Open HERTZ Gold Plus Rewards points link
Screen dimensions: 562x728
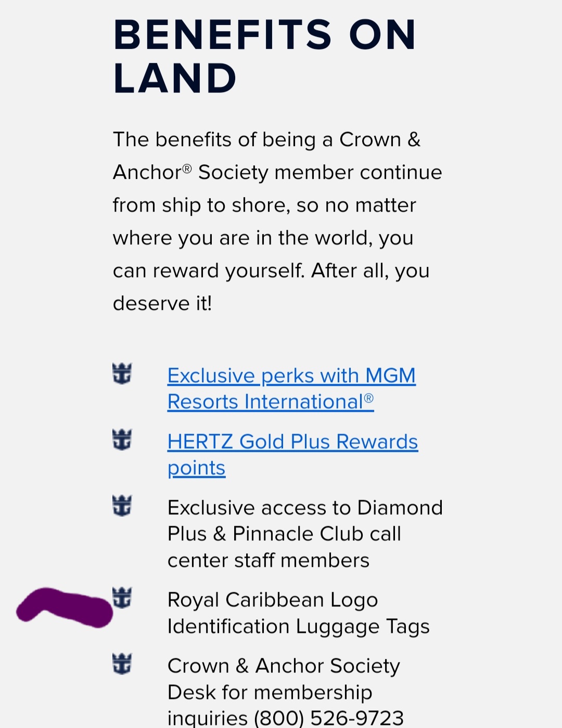pyautogui.click(x=292, y=454)
